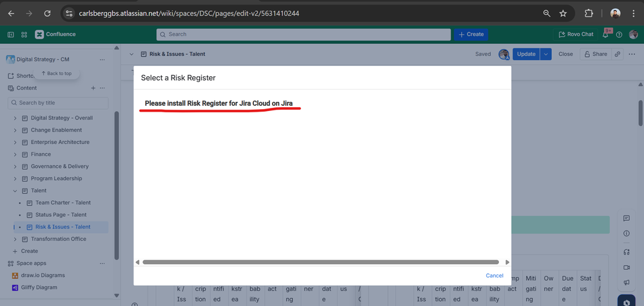
Task: Copy page link with the chain icon
Action: click(x=618, y=54)
